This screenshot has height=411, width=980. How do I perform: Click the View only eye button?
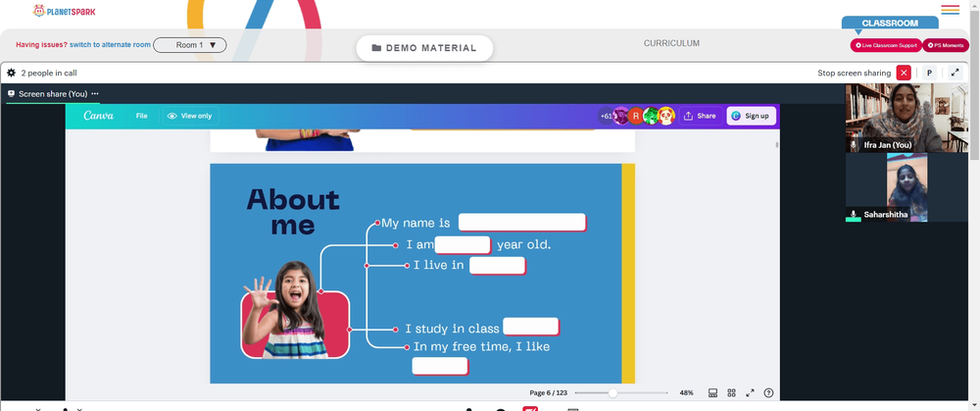(190, 116)
